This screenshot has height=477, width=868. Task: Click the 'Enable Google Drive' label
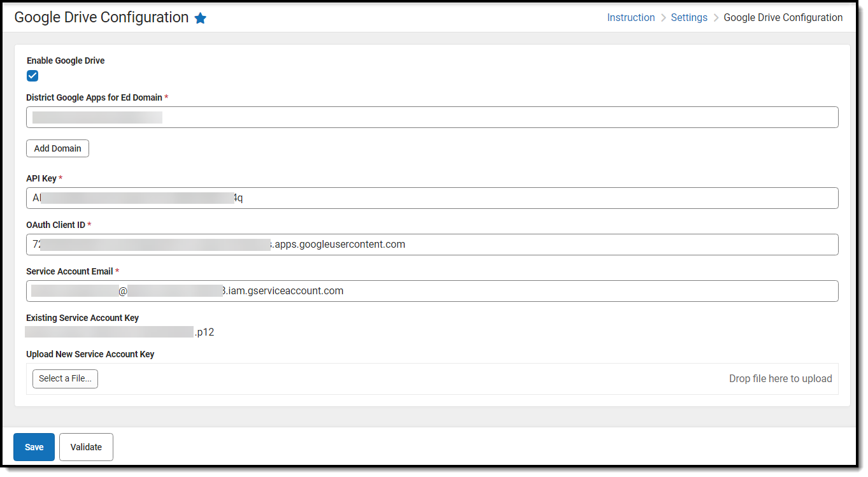66,61
